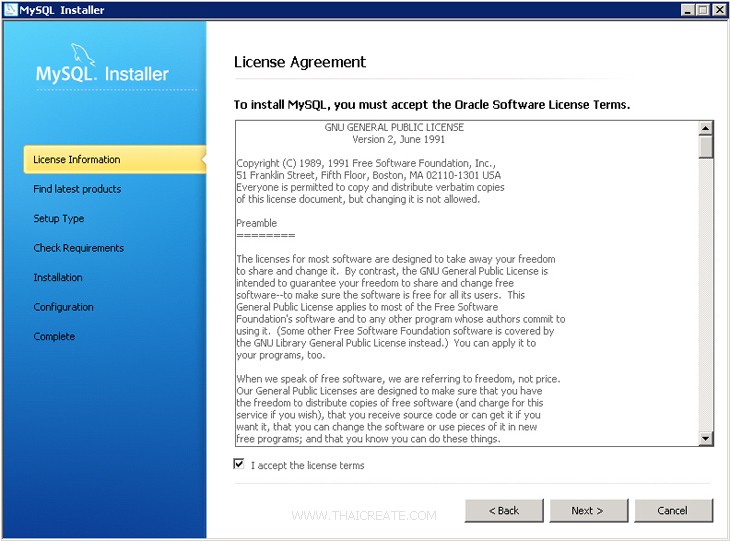Click the Next > button
The image size is (730, 541).
[x=588, y=510]
